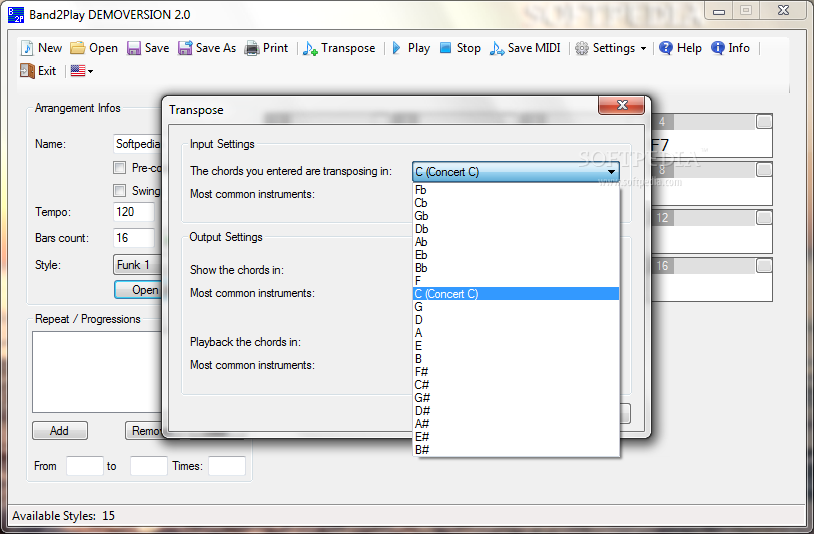Select G# in the dropdown list
814x534 pixels.
(x=516, y=398)
